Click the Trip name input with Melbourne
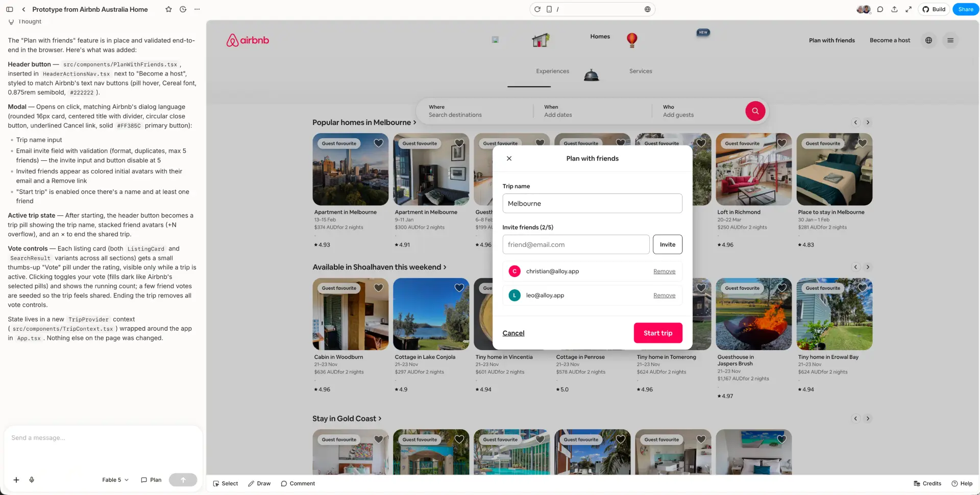 592,204
